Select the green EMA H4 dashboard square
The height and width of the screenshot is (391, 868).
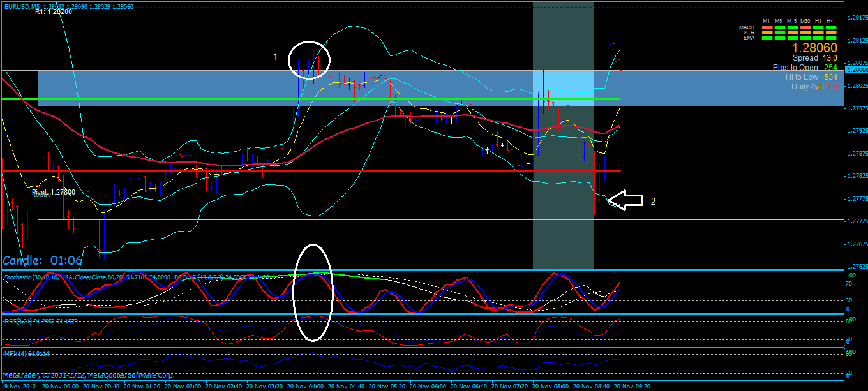click(831, 38)
